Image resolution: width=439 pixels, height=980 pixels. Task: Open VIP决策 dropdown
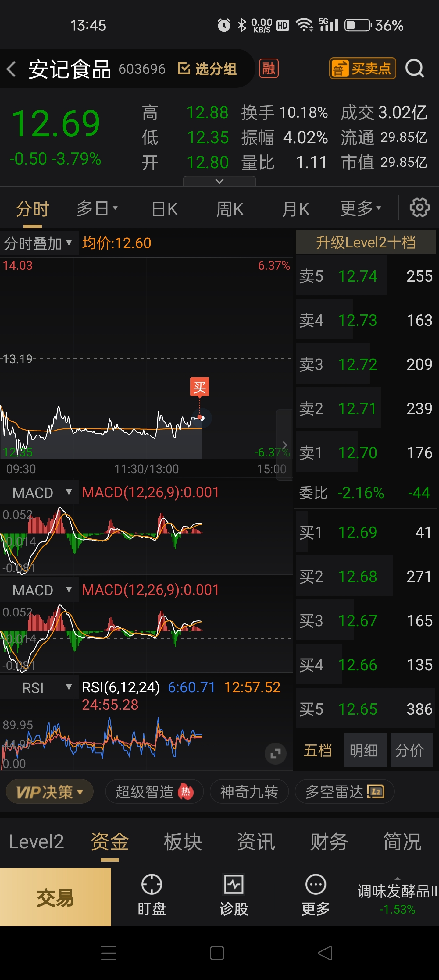[49, 791]
